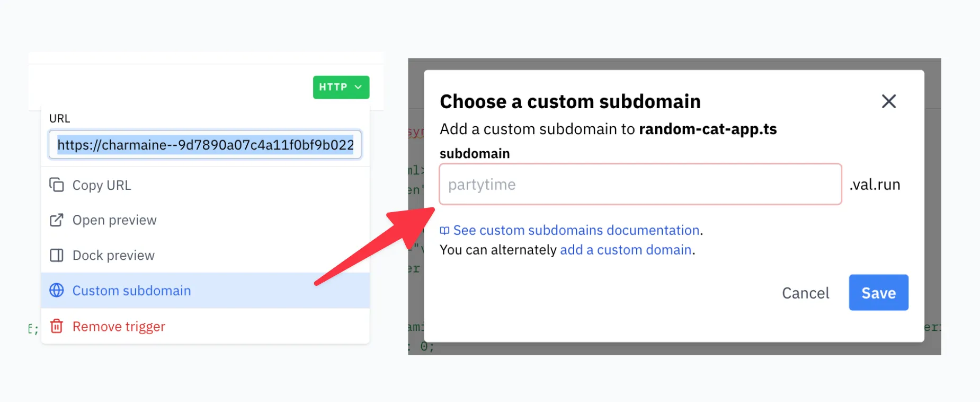Choose Custom subdomain menu option

pyautogui.click(x=131, y=291)
